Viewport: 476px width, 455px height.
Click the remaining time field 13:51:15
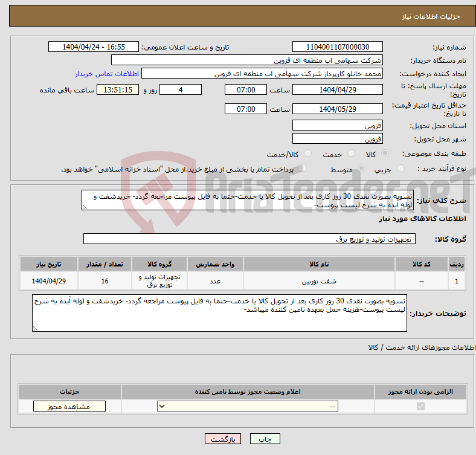tap(118, 89)
